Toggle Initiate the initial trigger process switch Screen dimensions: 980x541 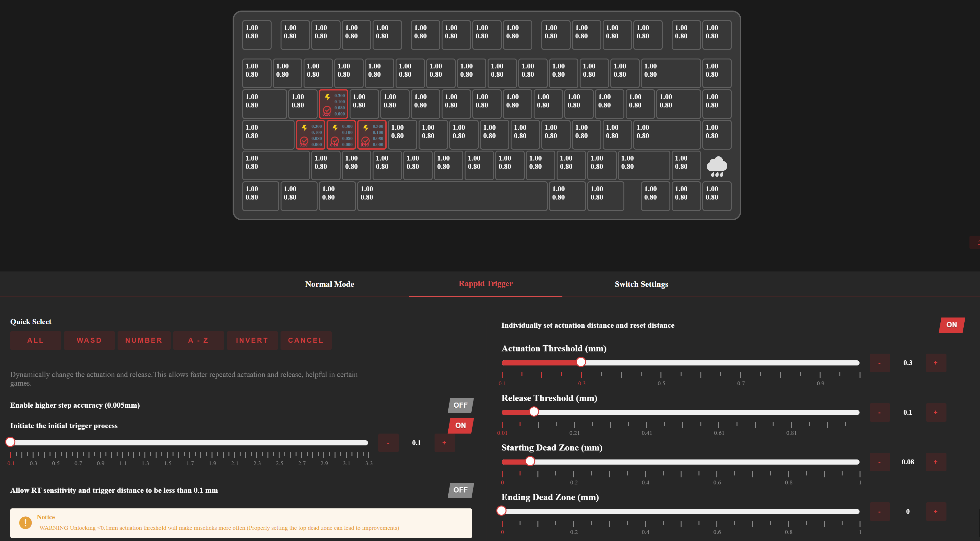pyautogui.click(x=460, y=425)
